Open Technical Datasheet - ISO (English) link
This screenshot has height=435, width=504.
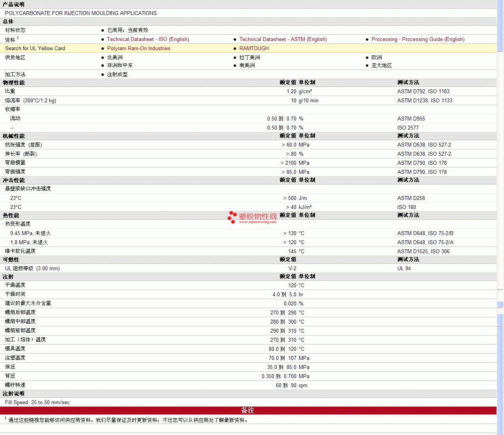click(148, 40)
